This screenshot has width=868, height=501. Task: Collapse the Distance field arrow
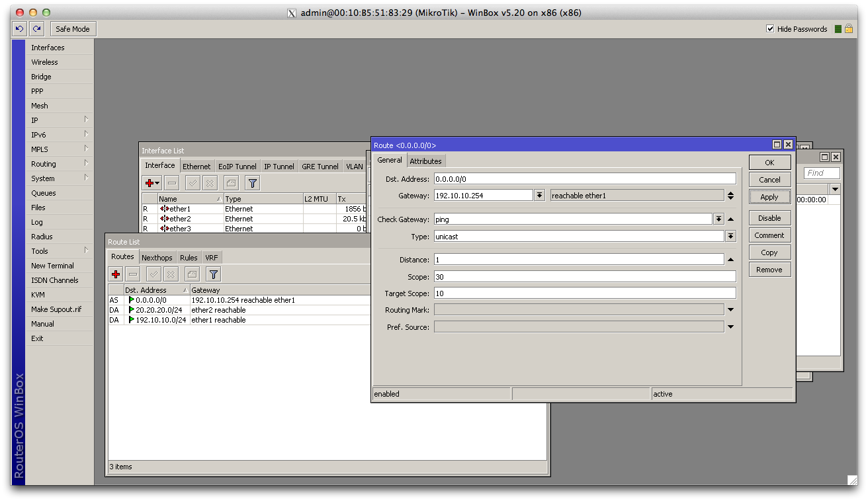(x=730, y=260)
